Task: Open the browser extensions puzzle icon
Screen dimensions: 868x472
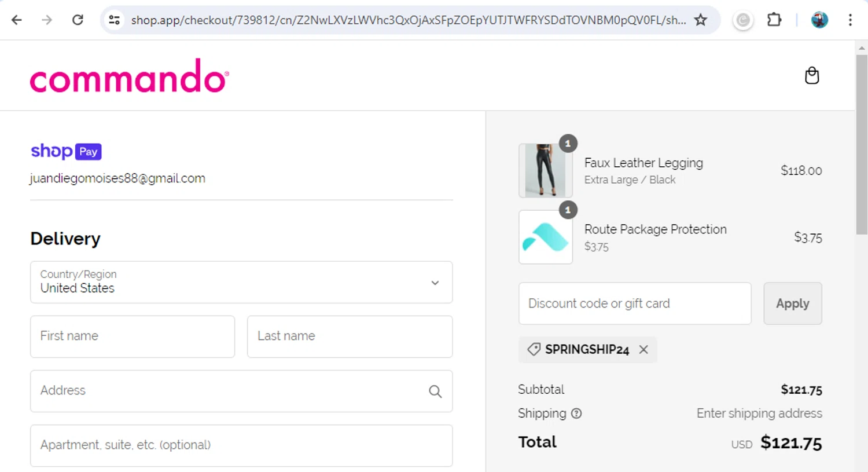Action: coord(774,20)
